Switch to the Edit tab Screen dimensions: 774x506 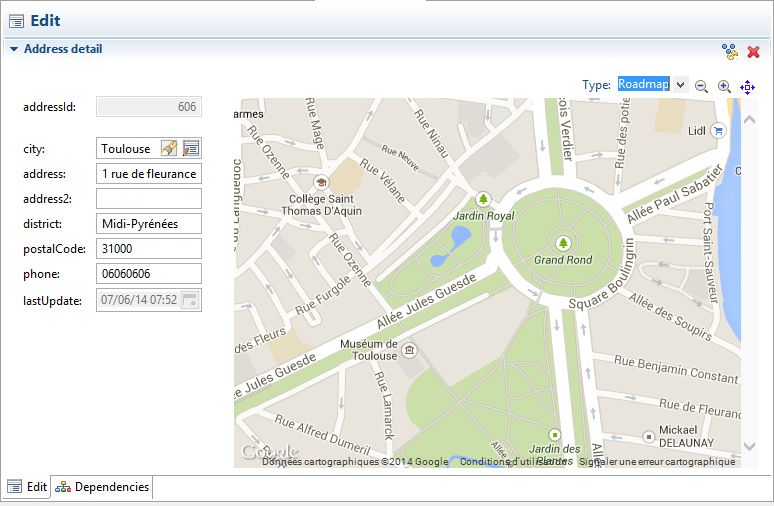[27, 487]
